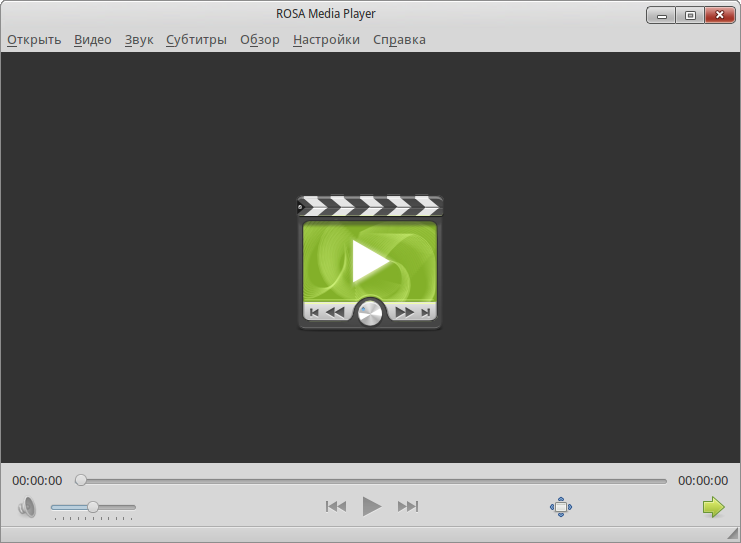Maximize the ROSA Media Player window

(690, 15)
